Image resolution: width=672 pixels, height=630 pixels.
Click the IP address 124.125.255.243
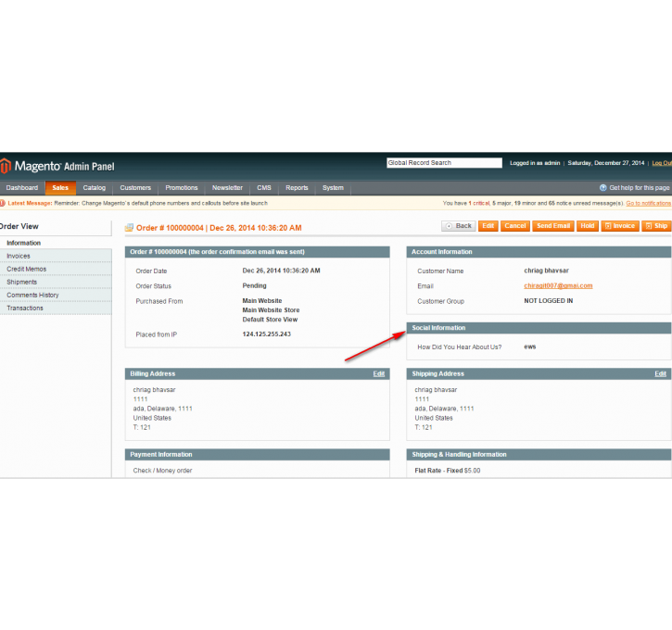[x=267, y=334]
